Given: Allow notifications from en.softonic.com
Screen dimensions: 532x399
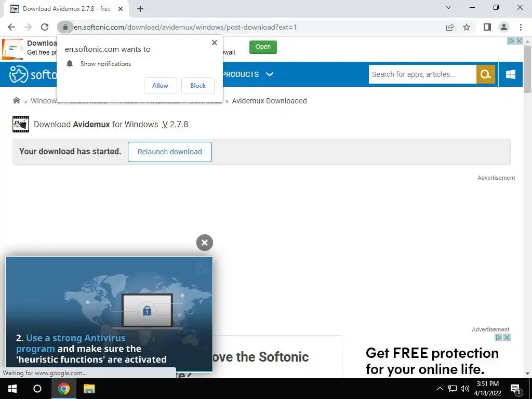Looking at the screenshot, I should [160, 86].
